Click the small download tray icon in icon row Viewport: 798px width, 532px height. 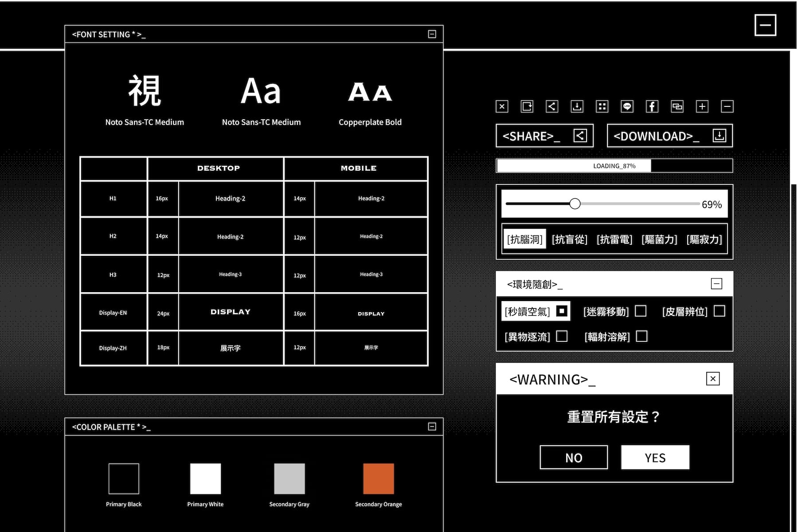(577, 106)
